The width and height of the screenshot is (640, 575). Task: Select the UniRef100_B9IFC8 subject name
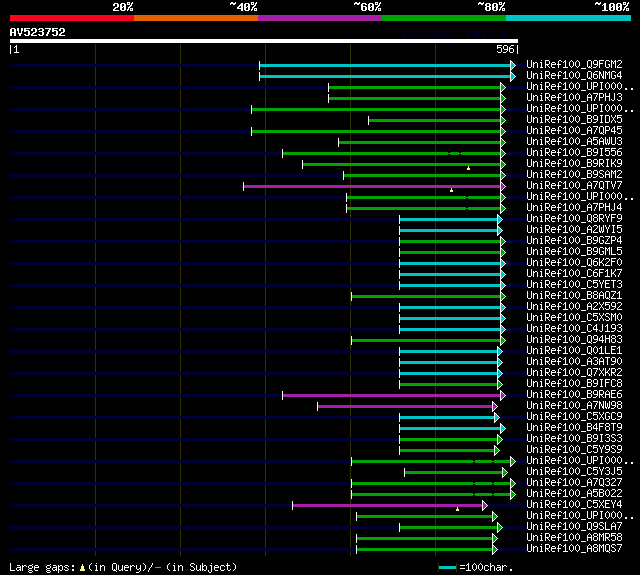(574, 384)
